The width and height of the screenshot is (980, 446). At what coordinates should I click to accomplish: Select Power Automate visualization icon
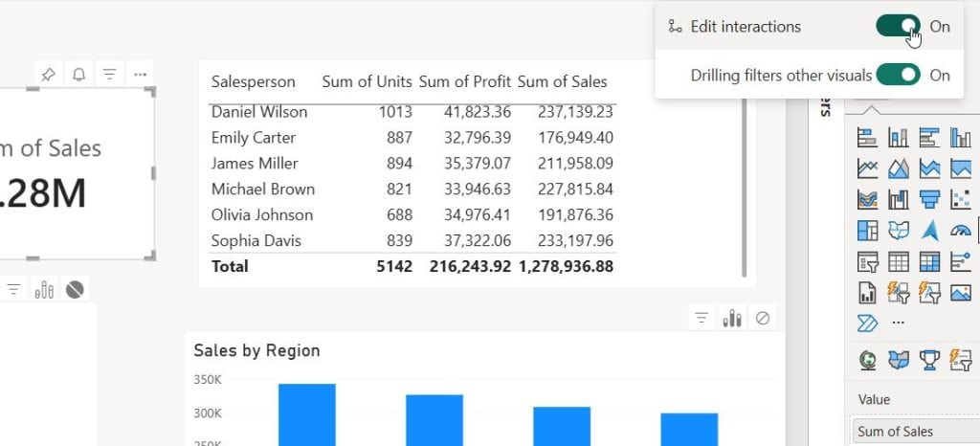point(867,323)
